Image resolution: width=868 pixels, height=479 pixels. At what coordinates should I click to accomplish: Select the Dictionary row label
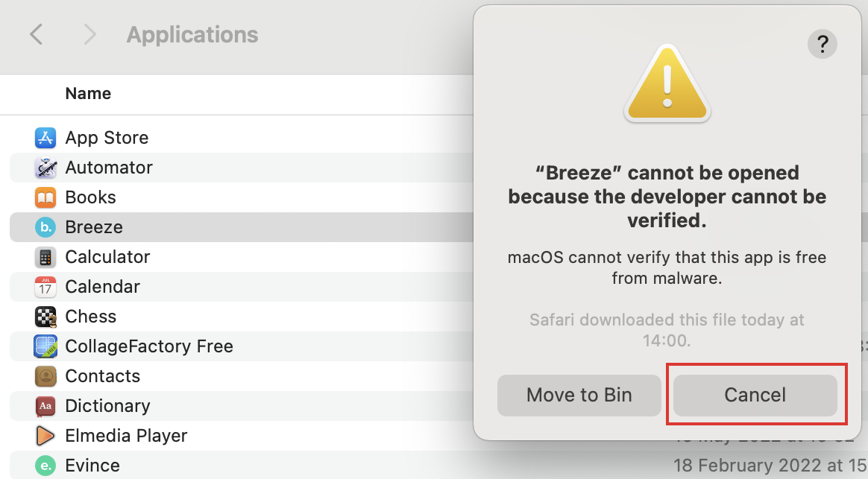pos(107,406)
